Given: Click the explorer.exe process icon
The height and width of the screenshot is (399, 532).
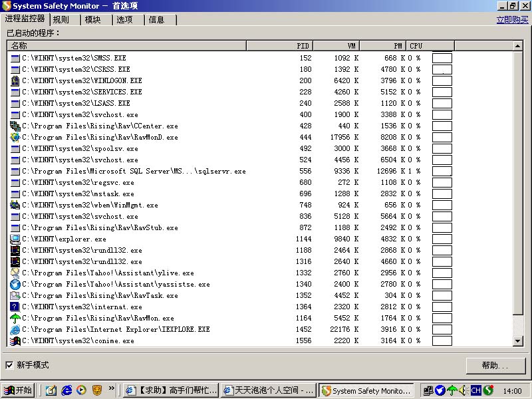Looking at the screenshot, I should click(x=15, y=239).
